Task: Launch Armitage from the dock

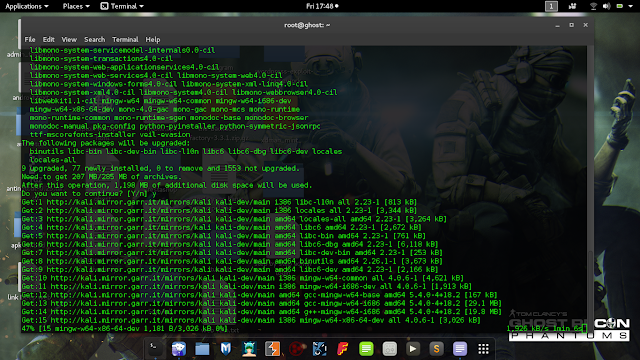Action: [x=249, y=349]
